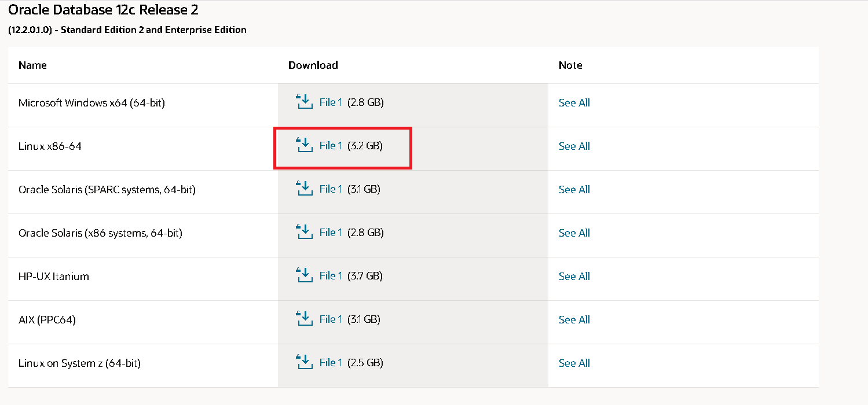Click download icon in AIX (PPC64) row
The width and height of the screenshot is (868, 405).
(x=304, y=319)
